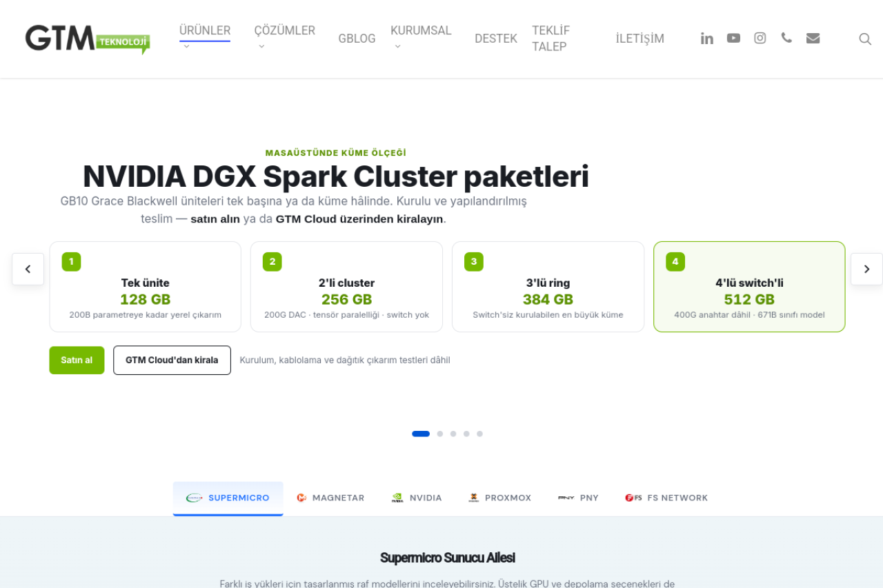Jump to fifth carousel slide dot
The image size is (883, 588).
(479, 434)
